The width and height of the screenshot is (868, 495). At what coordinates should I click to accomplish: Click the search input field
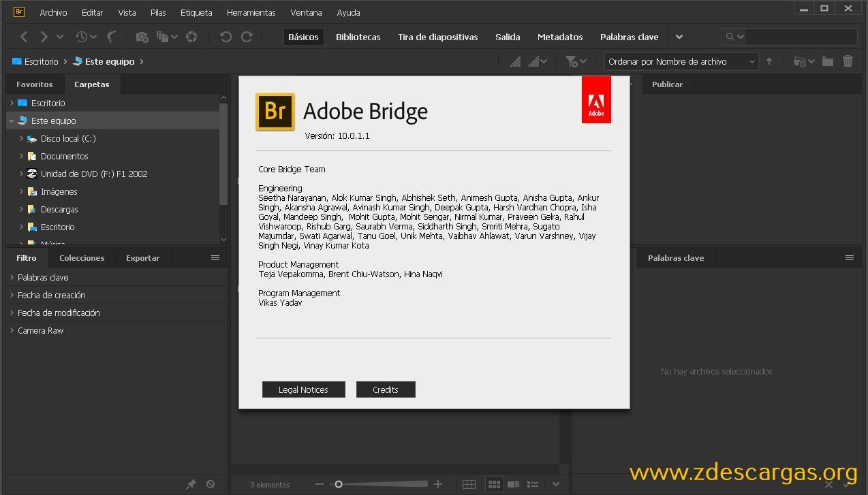click(801, 37)
